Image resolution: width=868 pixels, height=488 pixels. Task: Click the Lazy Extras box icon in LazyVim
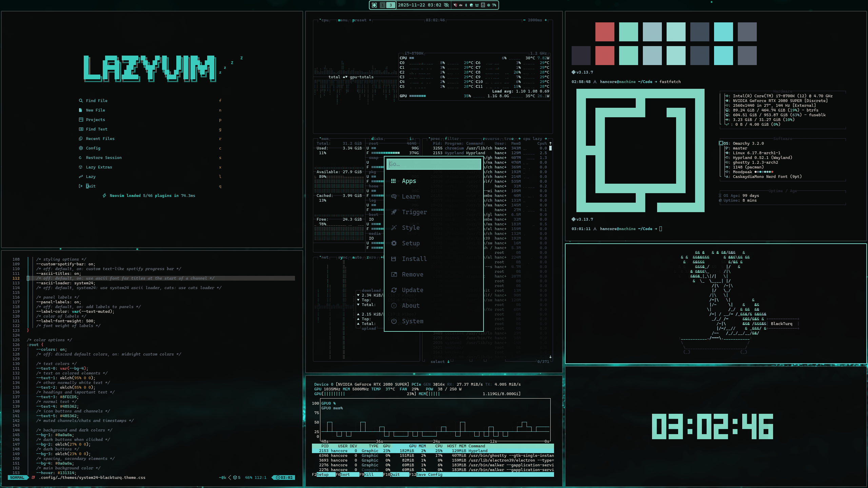81,167
